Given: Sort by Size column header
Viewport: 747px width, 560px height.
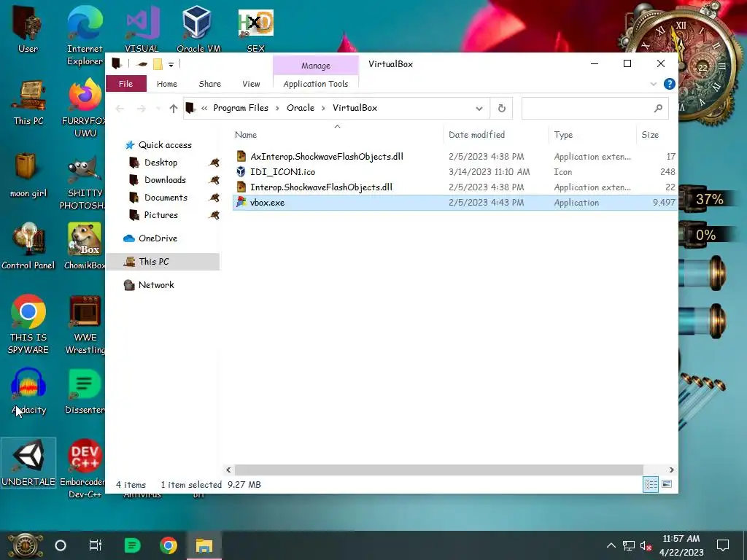Looking at the screenshot, I should click(x=657, y=135).
